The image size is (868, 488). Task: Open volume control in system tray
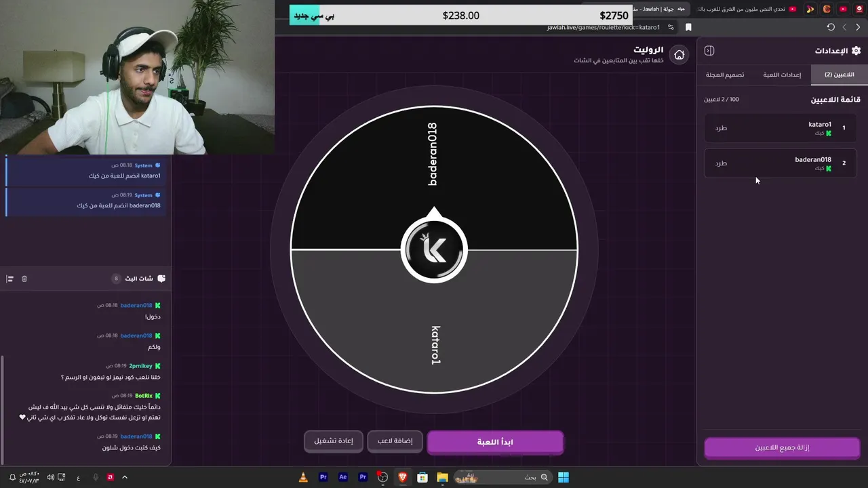coord(51,477)
